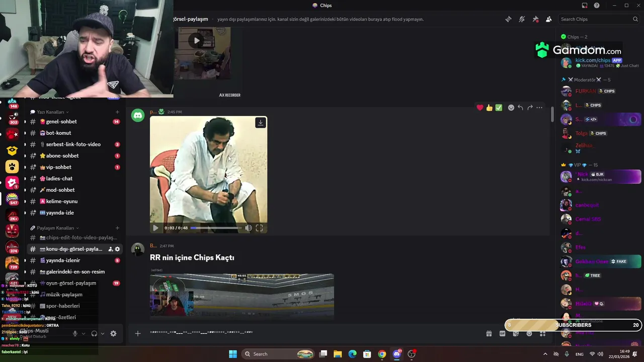Collapse the Paylaşım Kanalları category
Image resolution: width=644 pixels, height=362 pixels.
(x=55, y=228)
